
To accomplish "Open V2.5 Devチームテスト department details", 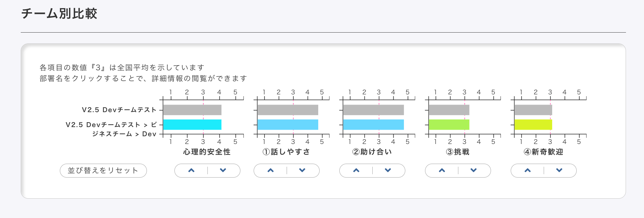I will (x=119, y=110).
